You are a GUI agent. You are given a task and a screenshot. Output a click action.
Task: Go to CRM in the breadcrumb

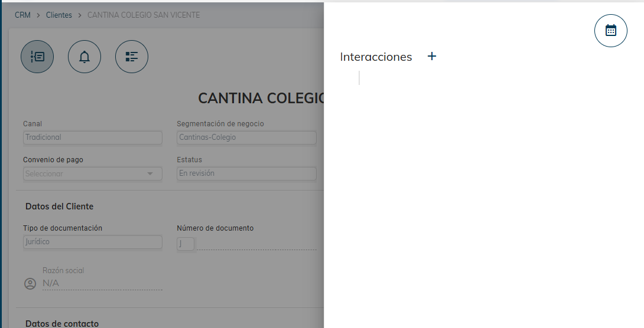click(22, 15)
